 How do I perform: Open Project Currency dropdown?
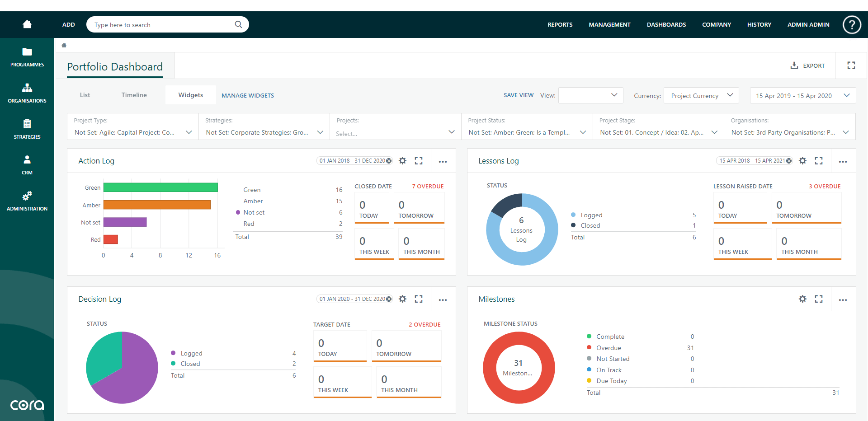[701, 95]
